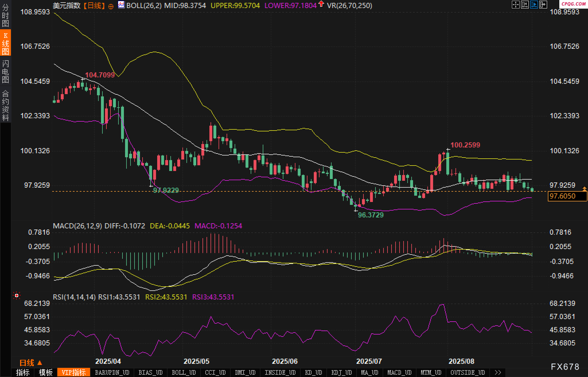
Task: Click the orange price-alert bell above 97.6050
Action: pos(584,189)
